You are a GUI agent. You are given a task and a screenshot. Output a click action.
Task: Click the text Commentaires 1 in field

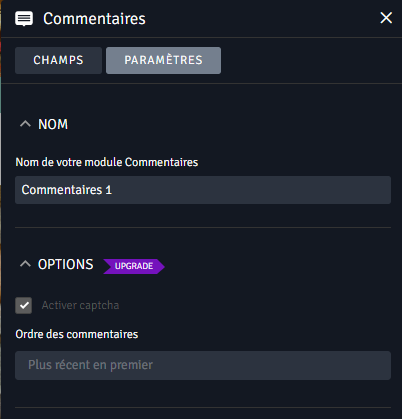point(67,190)
